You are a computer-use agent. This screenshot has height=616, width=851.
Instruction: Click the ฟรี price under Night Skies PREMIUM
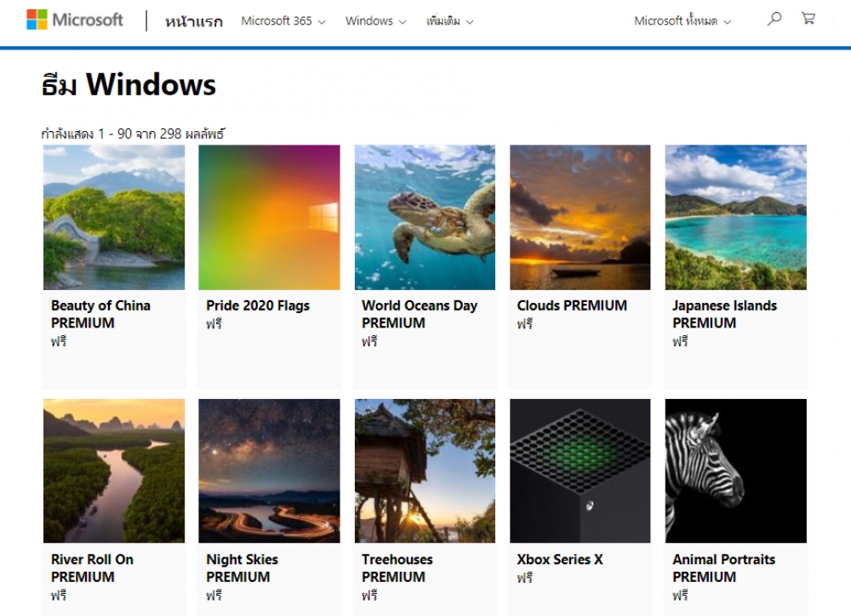click(x=214, y=596)
